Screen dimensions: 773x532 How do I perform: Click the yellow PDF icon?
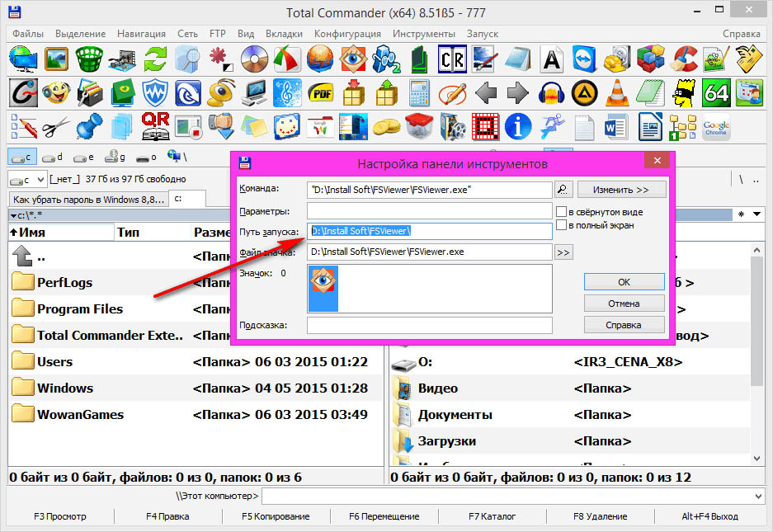pyautogui.click(x=320, y=92)
